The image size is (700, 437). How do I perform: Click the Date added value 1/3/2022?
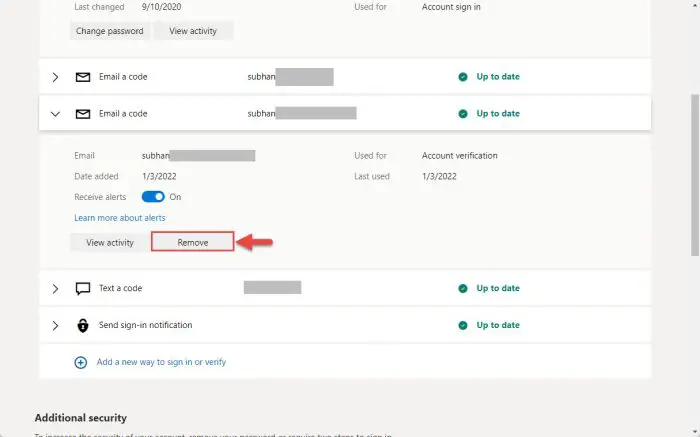pos(159,176)
